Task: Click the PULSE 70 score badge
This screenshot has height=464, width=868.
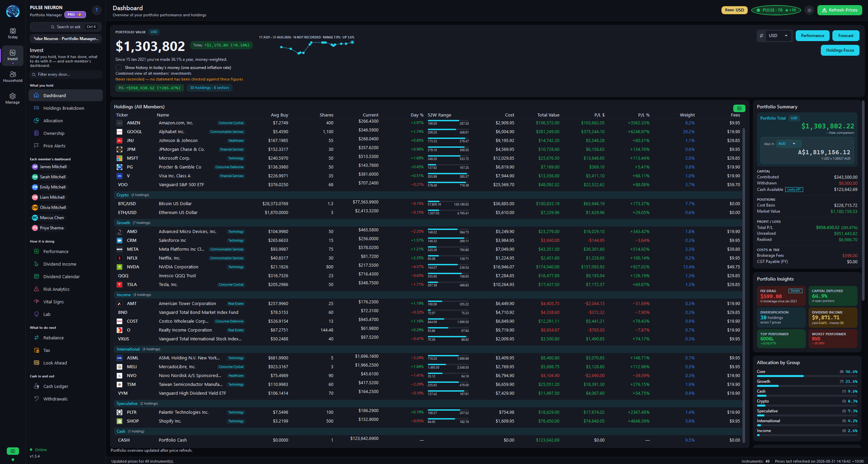Action: click(x=776, y=10)
